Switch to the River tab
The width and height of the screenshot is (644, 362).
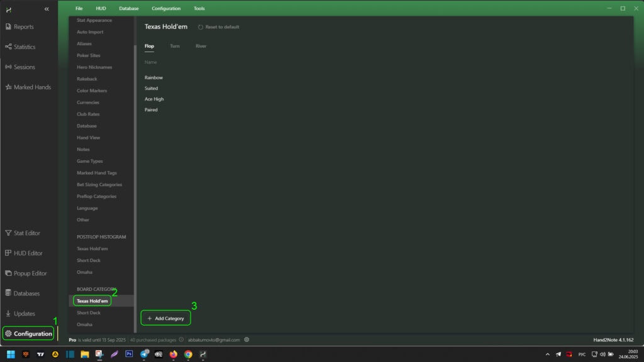(201, 46)
